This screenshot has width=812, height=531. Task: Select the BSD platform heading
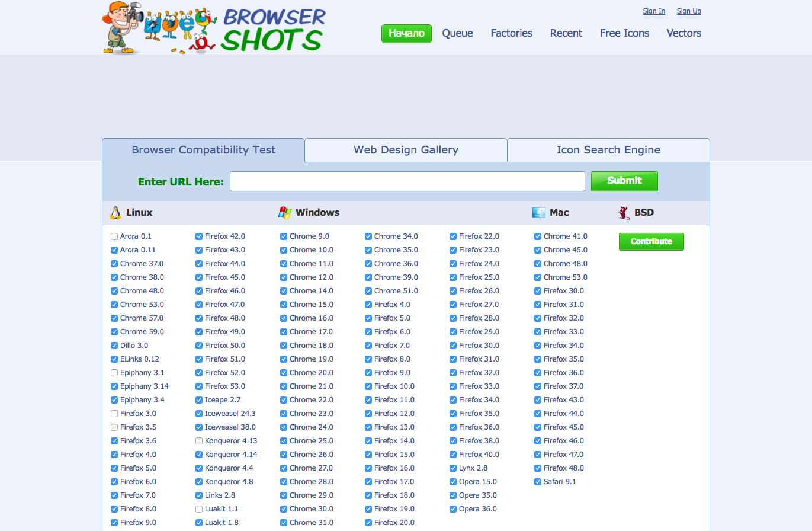(x=644, y=212)
